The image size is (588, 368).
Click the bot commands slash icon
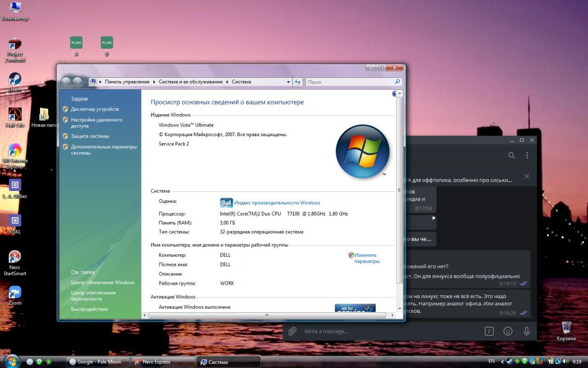pyautogui.click(x=489, y=331)
